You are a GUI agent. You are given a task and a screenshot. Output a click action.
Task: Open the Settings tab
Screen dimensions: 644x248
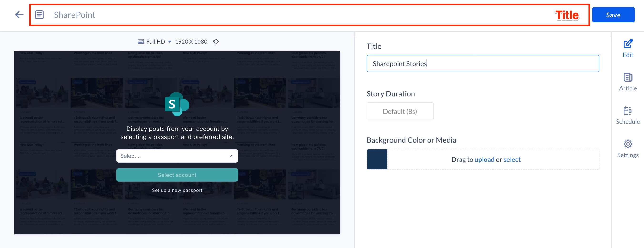pos(628,149)
